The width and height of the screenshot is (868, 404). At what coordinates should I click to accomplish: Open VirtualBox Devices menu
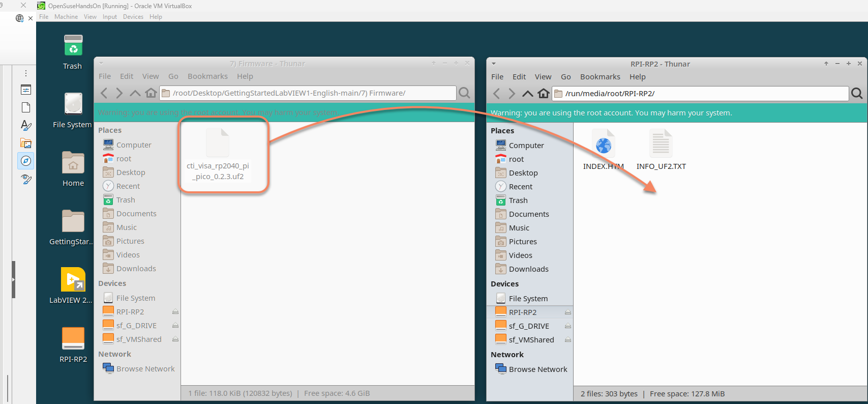coord(133,17)
